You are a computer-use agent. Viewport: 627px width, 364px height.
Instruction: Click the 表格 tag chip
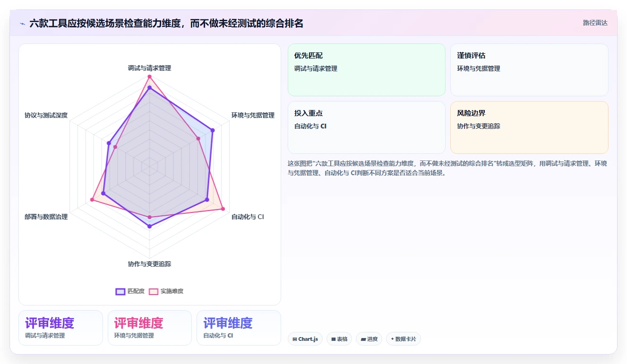click(339, 339)
